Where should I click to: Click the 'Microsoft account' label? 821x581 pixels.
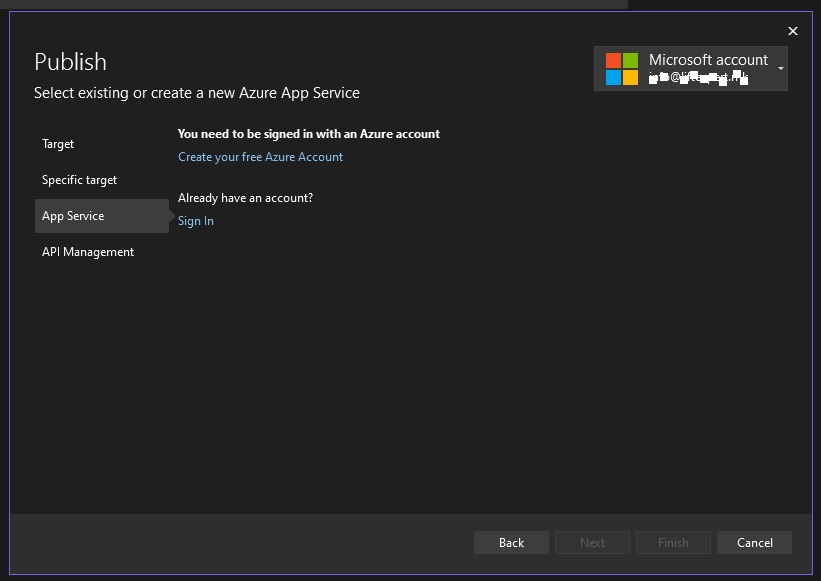click(x=708, y=60)
